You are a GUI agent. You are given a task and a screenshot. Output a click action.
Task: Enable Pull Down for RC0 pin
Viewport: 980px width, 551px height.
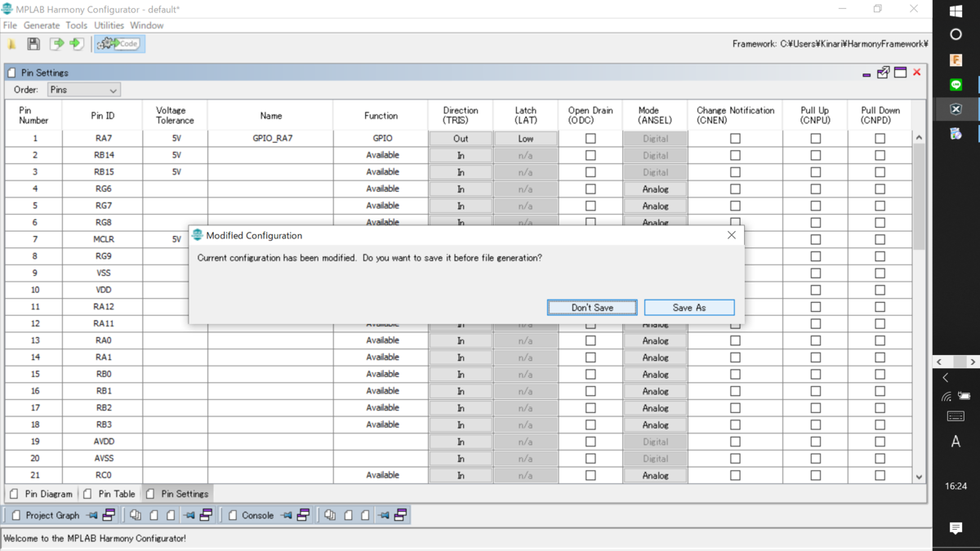[x=880, y=475]
